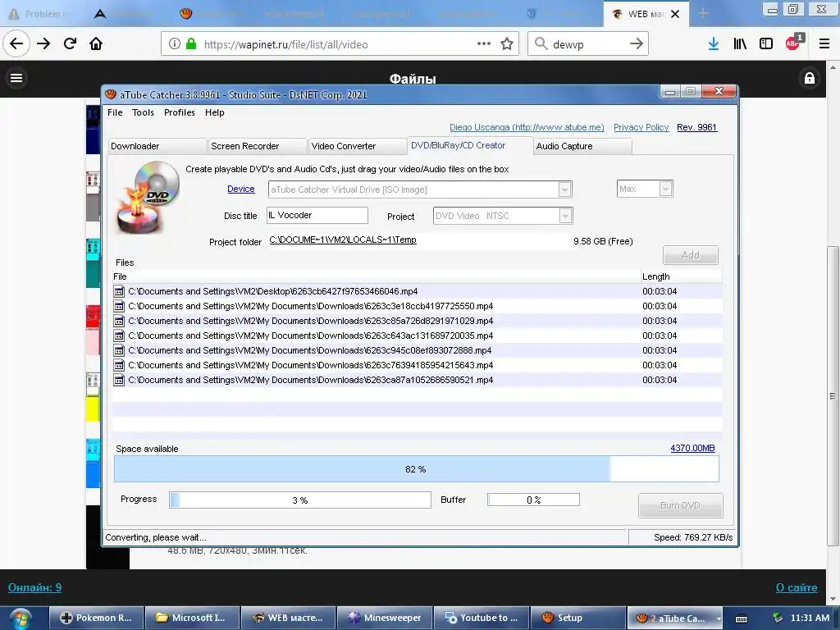840x630 pixels.
Task: Click the File column header
Action: [376, 276]
